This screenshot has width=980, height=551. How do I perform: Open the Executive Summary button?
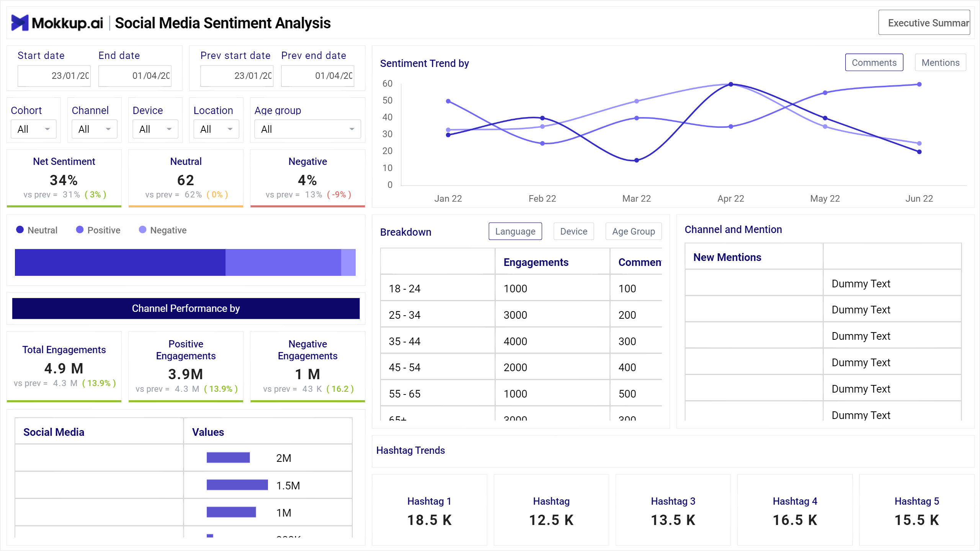point(924,23)
